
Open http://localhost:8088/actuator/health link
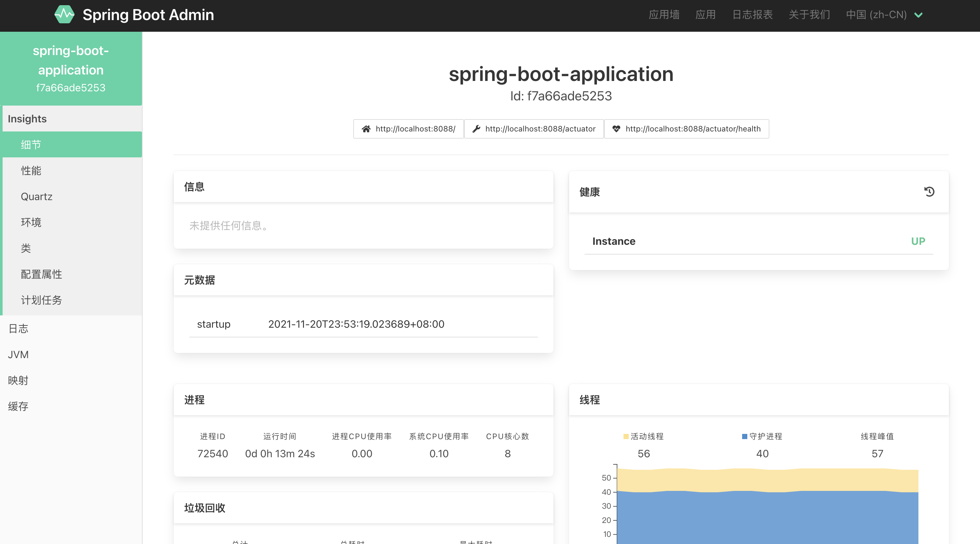[693, 129]
